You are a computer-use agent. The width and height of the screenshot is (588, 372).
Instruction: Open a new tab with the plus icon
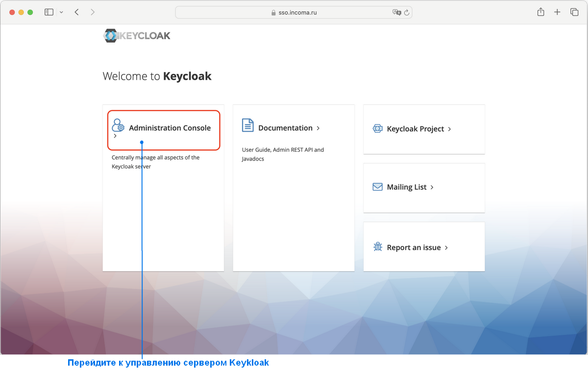[557, 12]
